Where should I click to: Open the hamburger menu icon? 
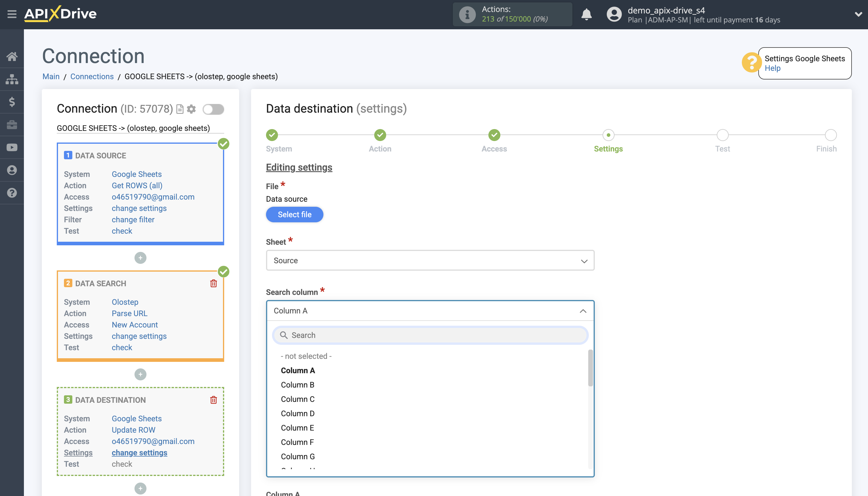[x=12, y=14]
